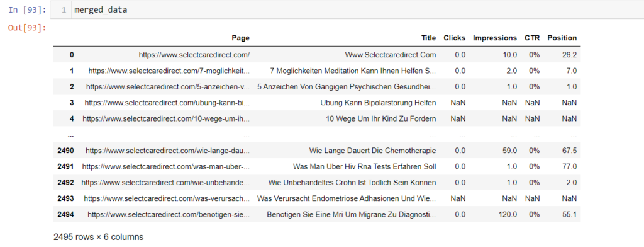This screenshot has height=247, width=644.
Task: Click the 5-anzeichen-v page URL cell
Action: tap(167, 87)
